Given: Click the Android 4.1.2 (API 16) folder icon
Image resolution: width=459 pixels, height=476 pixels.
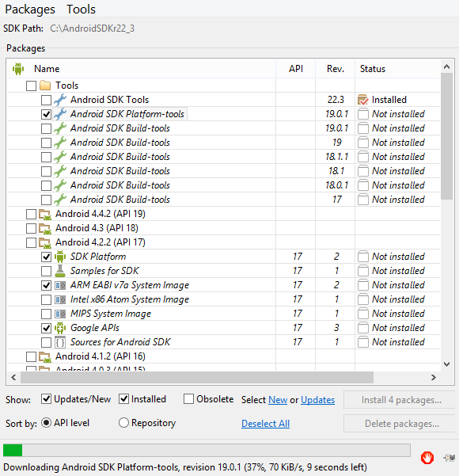Looking at the screenshot, I should (x=45, y=356).
